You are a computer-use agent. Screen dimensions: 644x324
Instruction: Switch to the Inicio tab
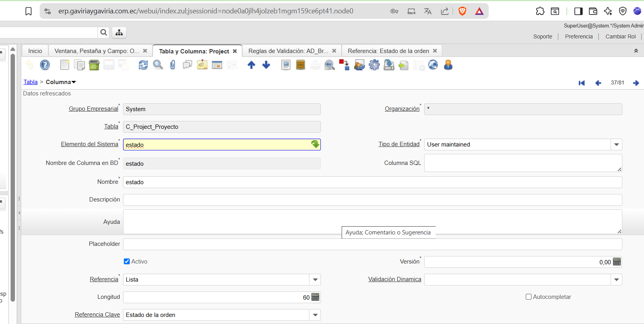(35, 51)
